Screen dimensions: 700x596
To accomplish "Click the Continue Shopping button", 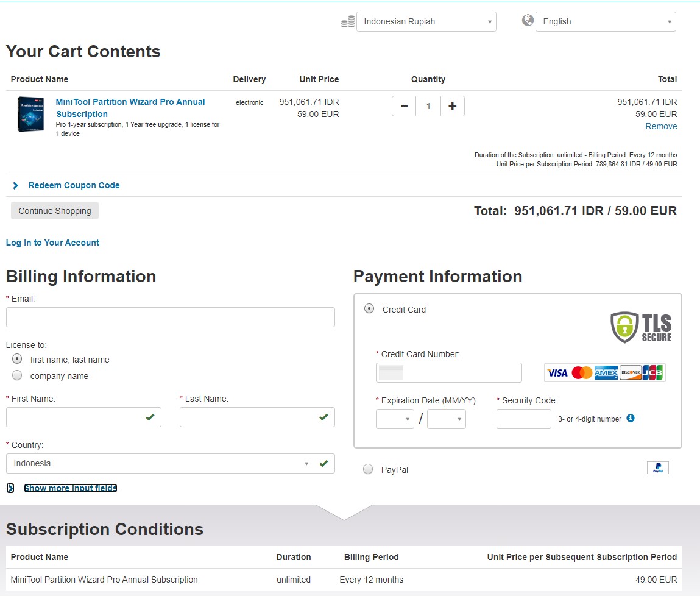I will 55,211.
